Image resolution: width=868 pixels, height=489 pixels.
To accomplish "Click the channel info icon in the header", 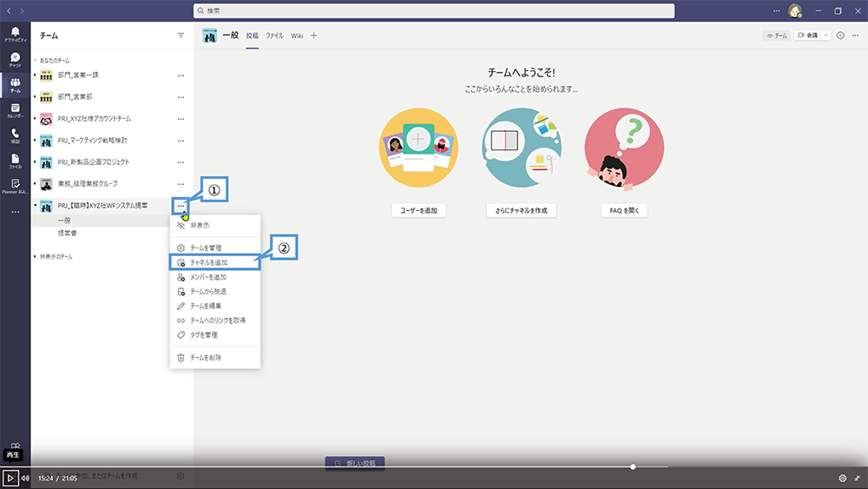I will coord(840,36).
